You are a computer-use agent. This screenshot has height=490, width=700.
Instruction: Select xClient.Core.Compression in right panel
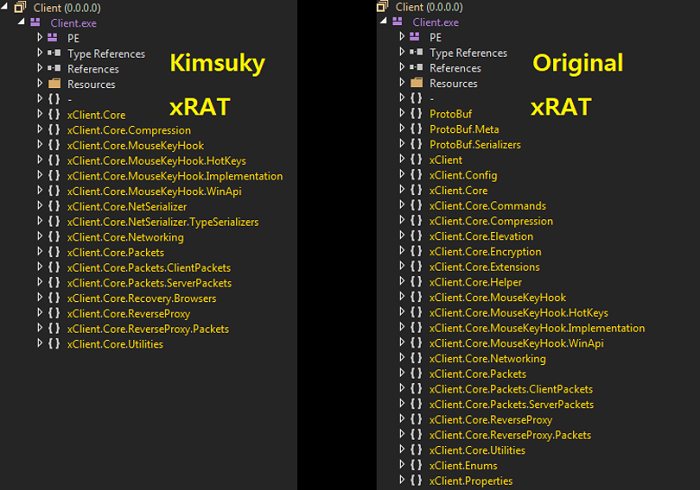(491, 221)
